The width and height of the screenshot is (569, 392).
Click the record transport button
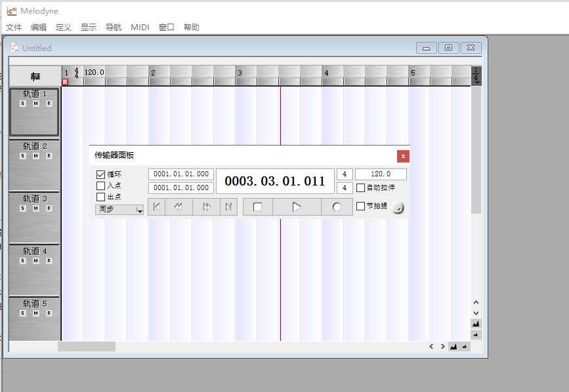(x=337, y=207)
